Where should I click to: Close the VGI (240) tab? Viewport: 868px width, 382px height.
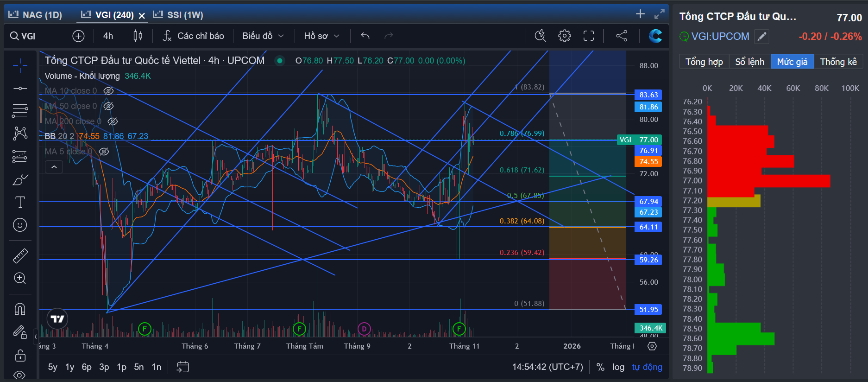coord(142,15)
